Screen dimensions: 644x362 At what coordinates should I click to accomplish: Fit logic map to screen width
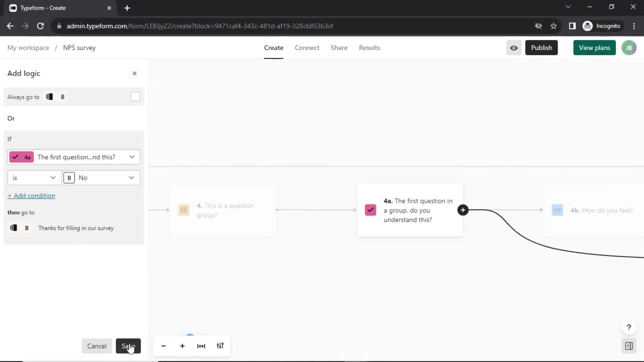pos(201,346)
